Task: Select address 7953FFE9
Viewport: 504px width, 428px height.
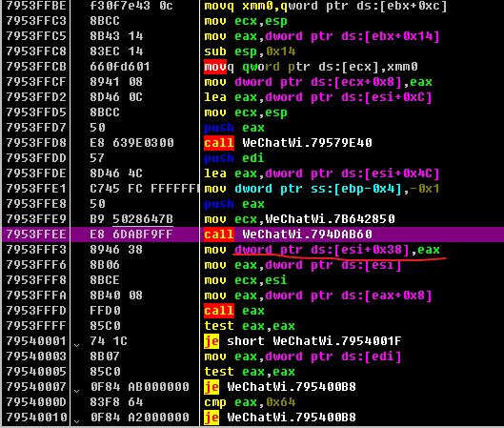Action: [36, 219]
